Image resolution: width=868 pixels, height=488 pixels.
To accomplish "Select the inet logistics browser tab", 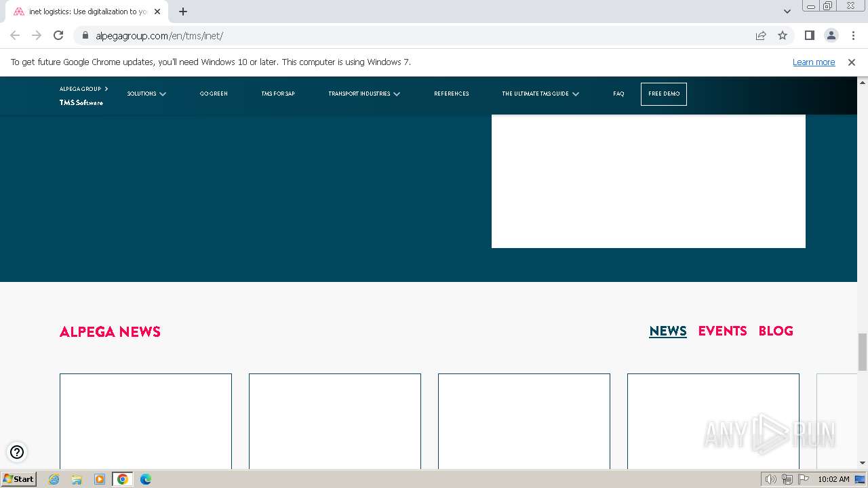I will pos(87,12).
